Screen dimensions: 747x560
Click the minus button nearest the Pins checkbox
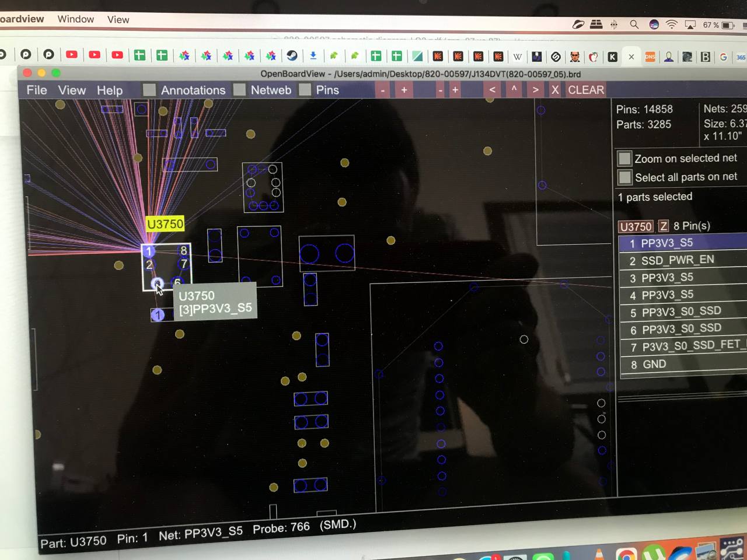pyautogui.click(x=383, y=90)
